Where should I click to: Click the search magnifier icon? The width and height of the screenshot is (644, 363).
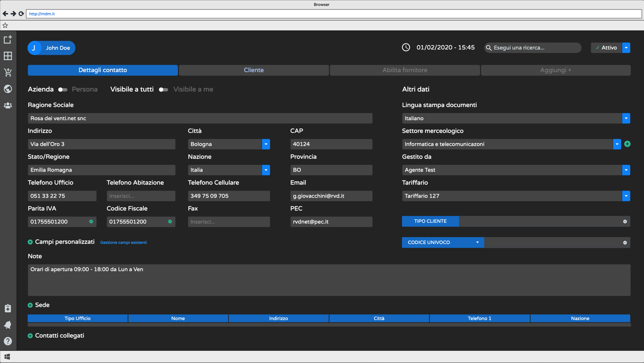(489, 48)
